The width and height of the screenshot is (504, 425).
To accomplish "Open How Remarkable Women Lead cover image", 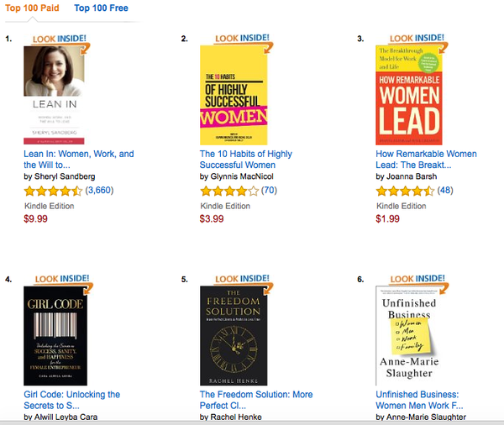I will 409,95.
